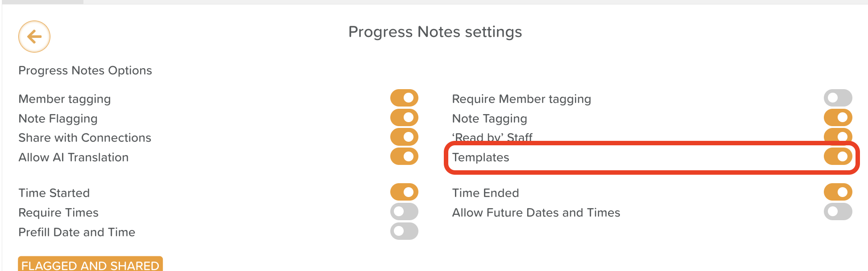Turn off the Time Started toggle
The width and height of the screenshot is (868, 271).
pos(404,192)
